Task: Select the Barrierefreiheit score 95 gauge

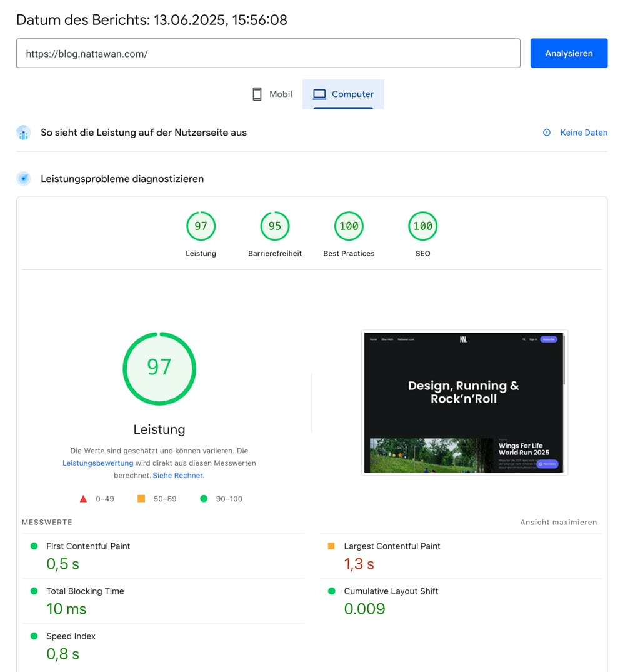Action: [x=275, y=226]
